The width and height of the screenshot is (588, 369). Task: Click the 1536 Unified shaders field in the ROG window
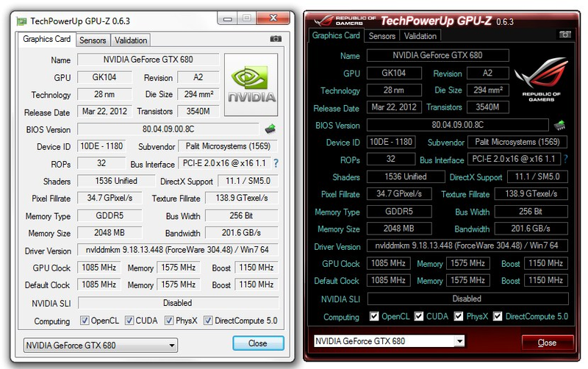[x=406, y=176]
